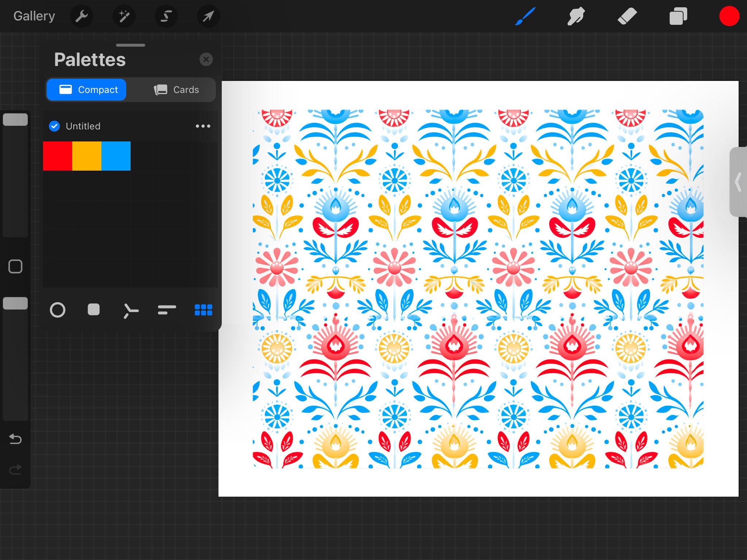Screen dimensions: 747x560
Task: Open the active red color button
Action: [x=729, y=16]
